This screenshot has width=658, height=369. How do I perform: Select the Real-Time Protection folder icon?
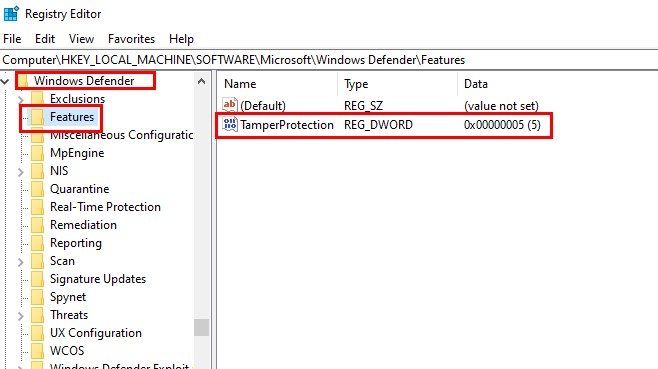[37, 207]
